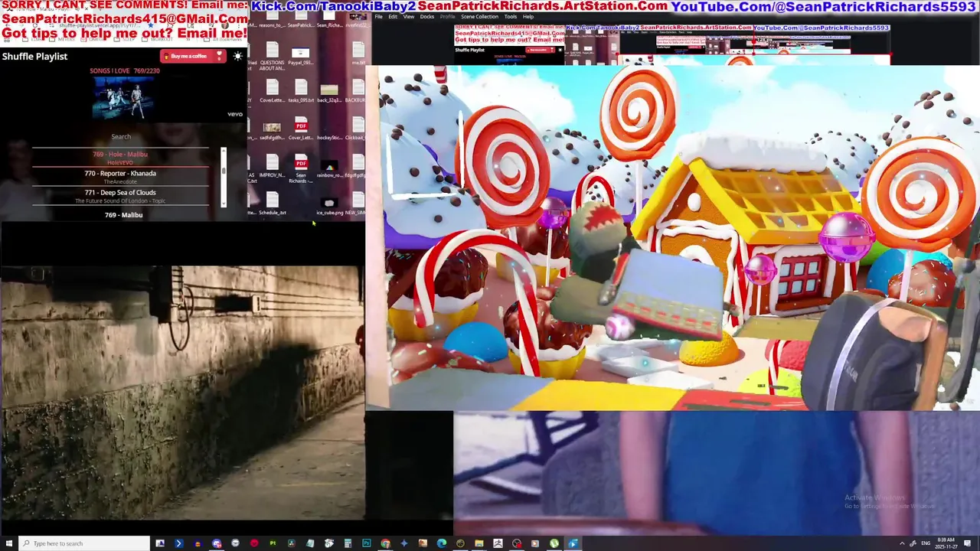Screen dimensions: 980x551
Task: Select the tasks_095.txt desktop file
Action: tap(301, 90)
